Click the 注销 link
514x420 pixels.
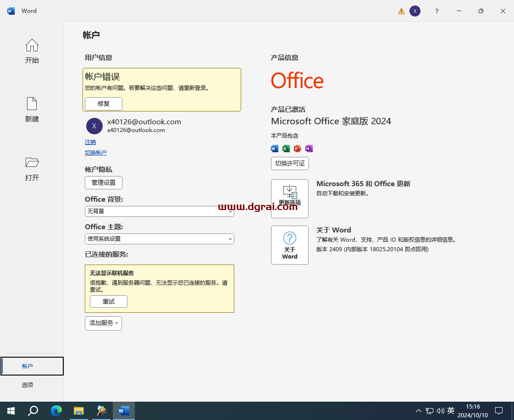tap(90, 142)
